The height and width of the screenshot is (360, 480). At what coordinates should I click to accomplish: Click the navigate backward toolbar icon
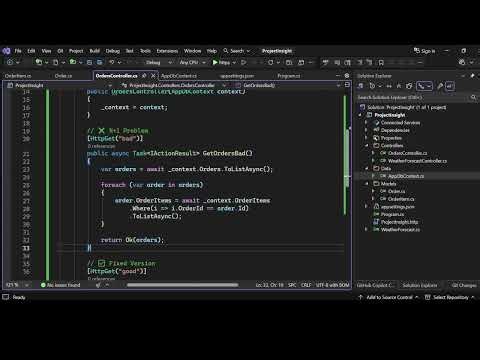[10, 62]
